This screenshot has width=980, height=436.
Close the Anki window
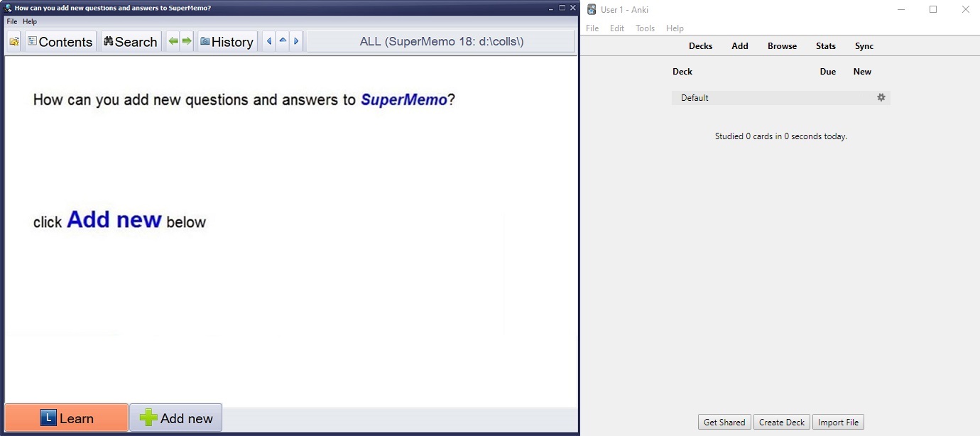pyautogui.click(x=965, y=9)
